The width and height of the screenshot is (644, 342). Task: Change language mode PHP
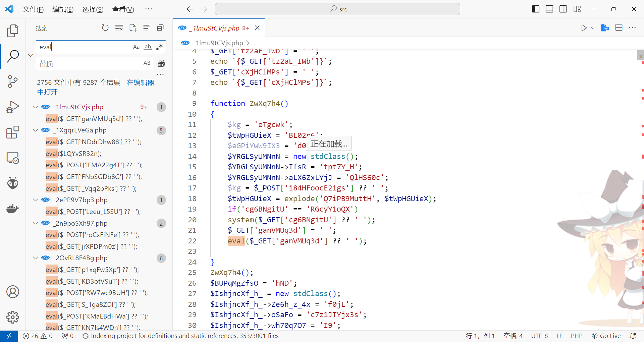(x=577, y=336)
